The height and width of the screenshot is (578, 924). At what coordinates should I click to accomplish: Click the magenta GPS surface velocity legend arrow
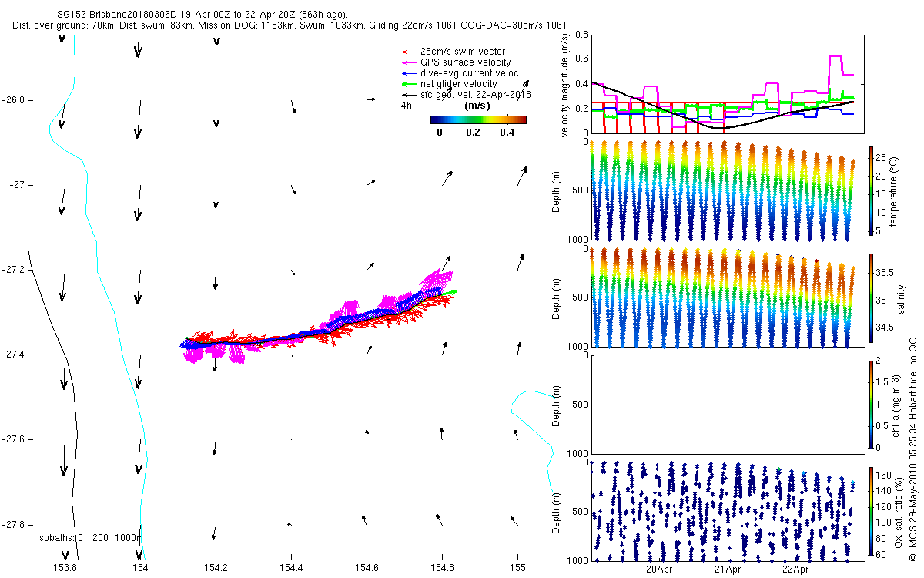coord(410,62)
